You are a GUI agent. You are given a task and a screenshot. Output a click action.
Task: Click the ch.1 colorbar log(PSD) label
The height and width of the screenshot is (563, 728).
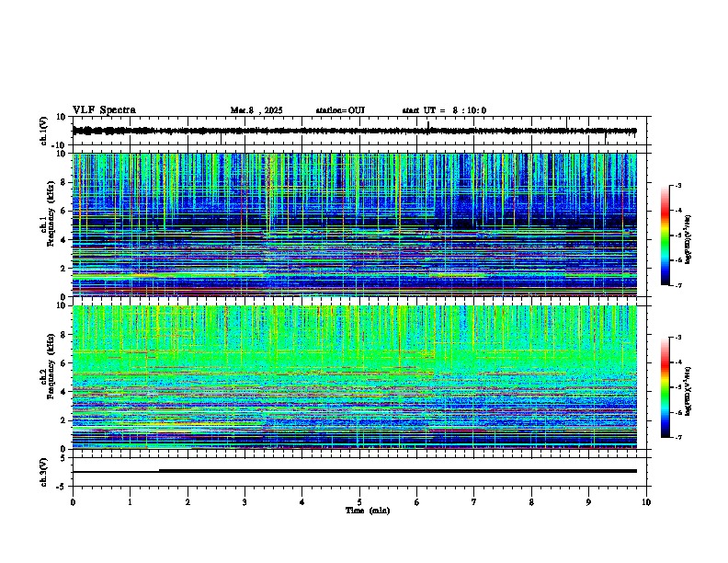[x=688, y=239]
